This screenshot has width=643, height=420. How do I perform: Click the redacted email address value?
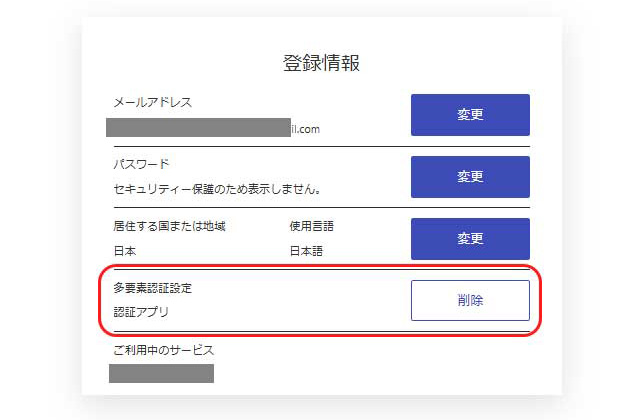[x=198, y=128]
